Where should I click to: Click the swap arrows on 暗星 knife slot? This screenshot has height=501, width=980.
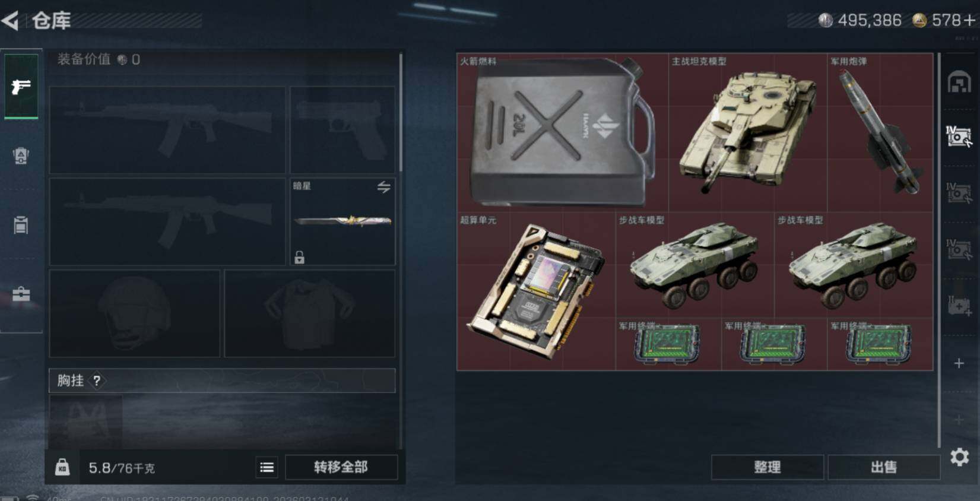[x=384, y=188]
